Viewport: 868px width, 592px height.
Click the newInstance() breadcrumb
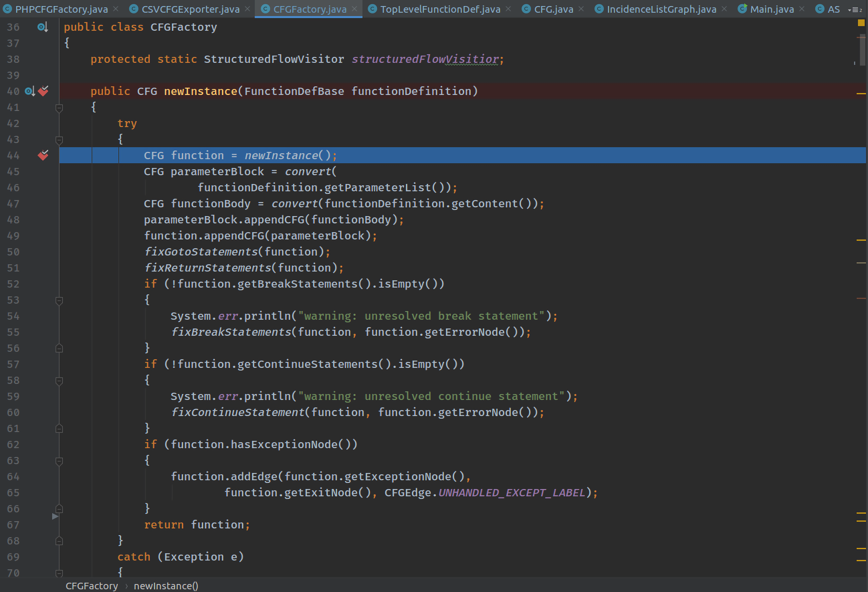(x=166, y=586)
